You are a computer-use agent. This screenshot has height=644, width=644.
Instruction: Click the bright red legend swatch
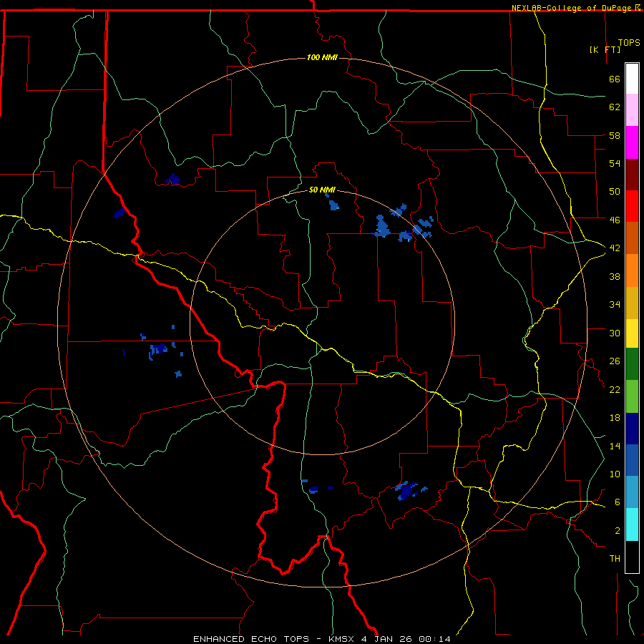pos(632,206)
